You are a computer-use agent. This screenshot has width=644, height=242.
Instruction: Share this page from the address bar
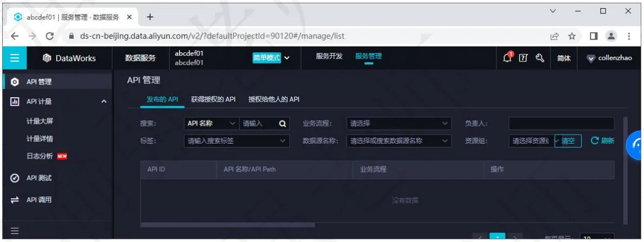pyautogui.click(x=554, y=36)
